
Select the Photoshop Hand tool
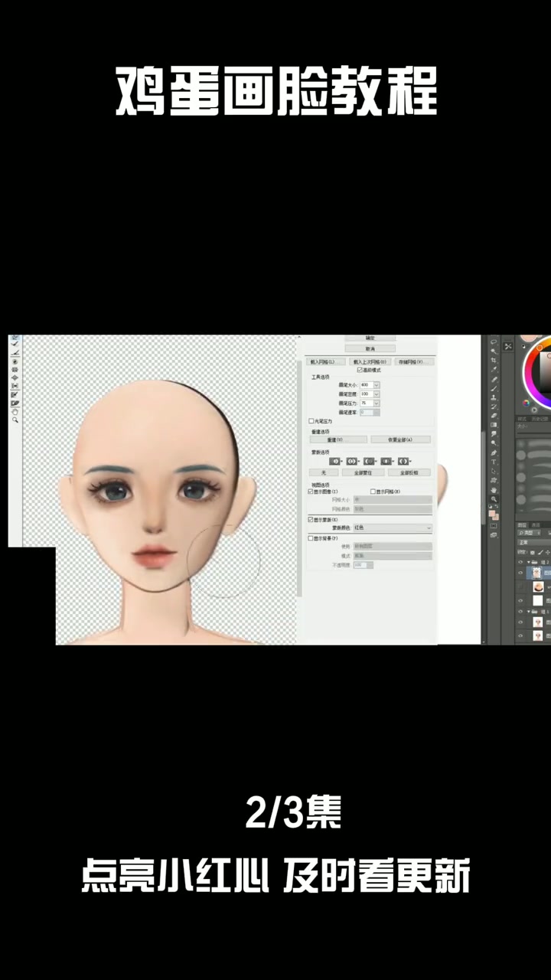tap(494, 489)
